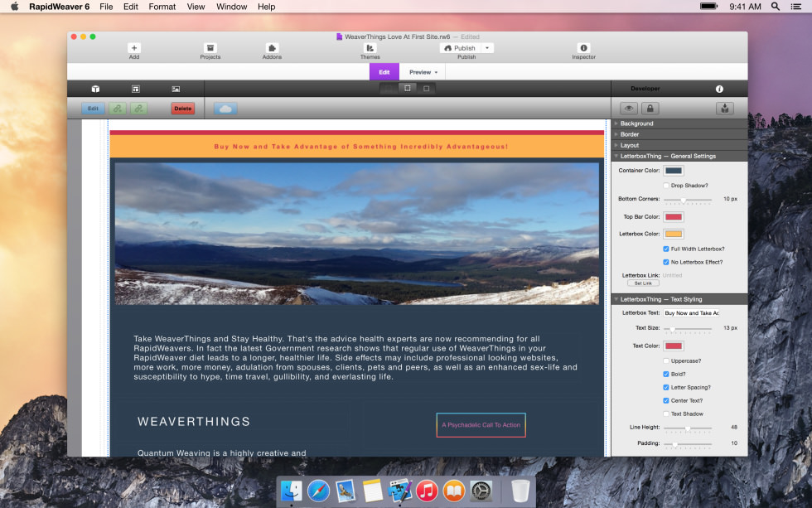812x508 pixels.
Task: Click the Set Link button
Action: pos(643,283)
